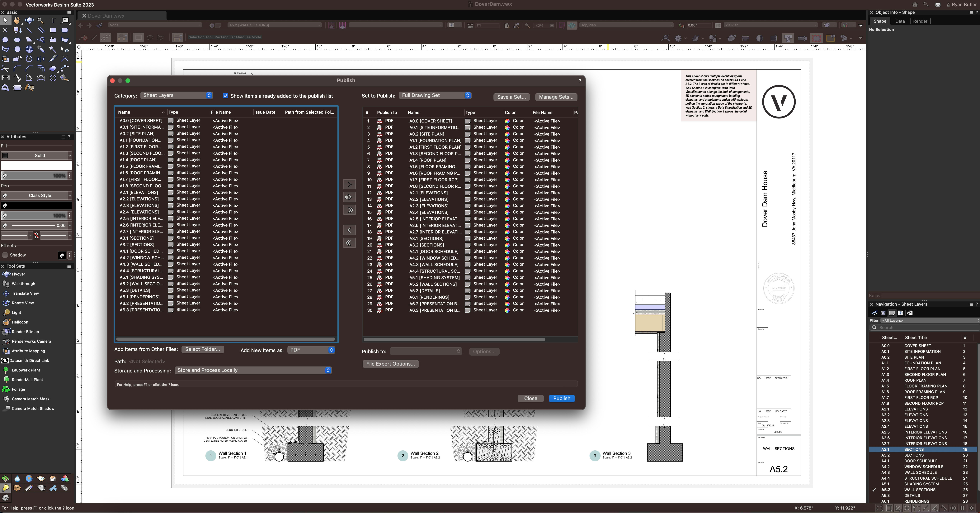Open the Add New Items as PDF dropdown

pos(311,350)
